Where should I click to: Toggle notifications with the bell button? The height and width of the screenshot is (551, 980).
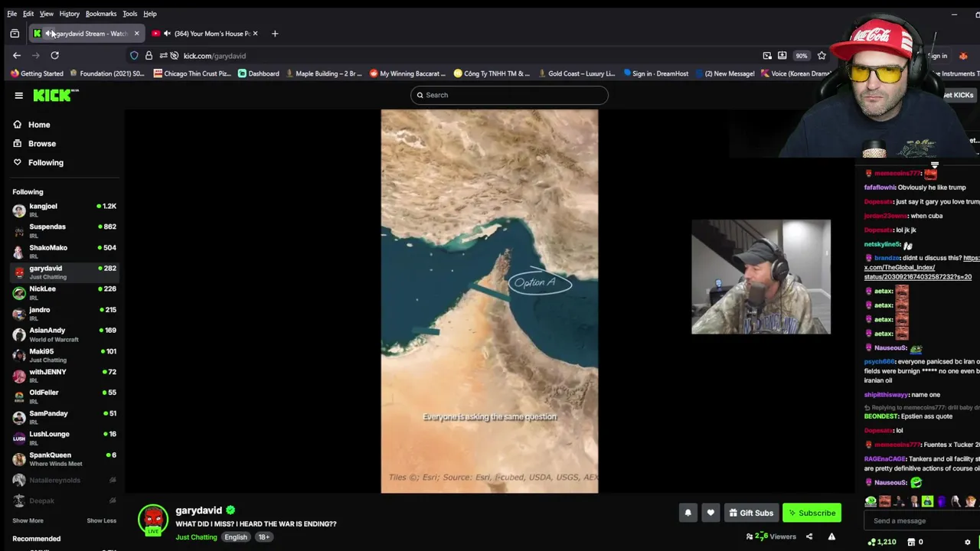tap(688, 513)
